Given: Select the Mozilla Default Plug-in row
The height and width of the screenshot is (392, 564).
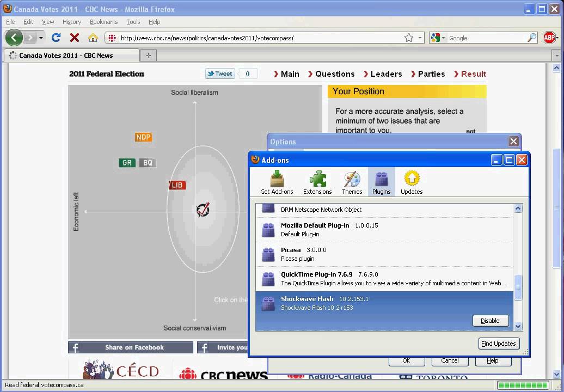Looking at the screenshot, I should click(384, 230).
